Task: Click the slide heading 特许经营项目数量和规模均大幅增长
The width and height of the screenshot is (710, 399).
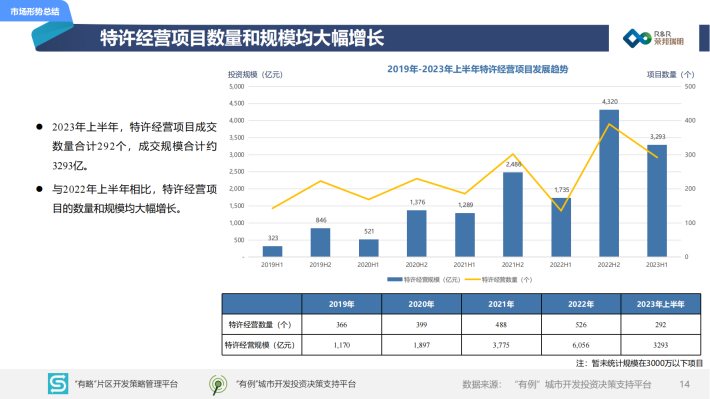Action: tap(242, 38)
